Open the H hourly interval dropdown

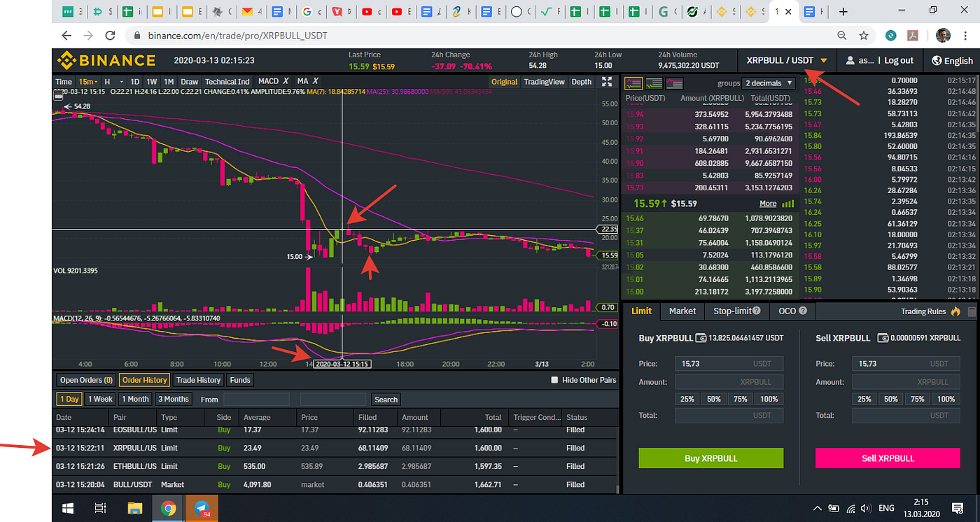coord(113,82)
